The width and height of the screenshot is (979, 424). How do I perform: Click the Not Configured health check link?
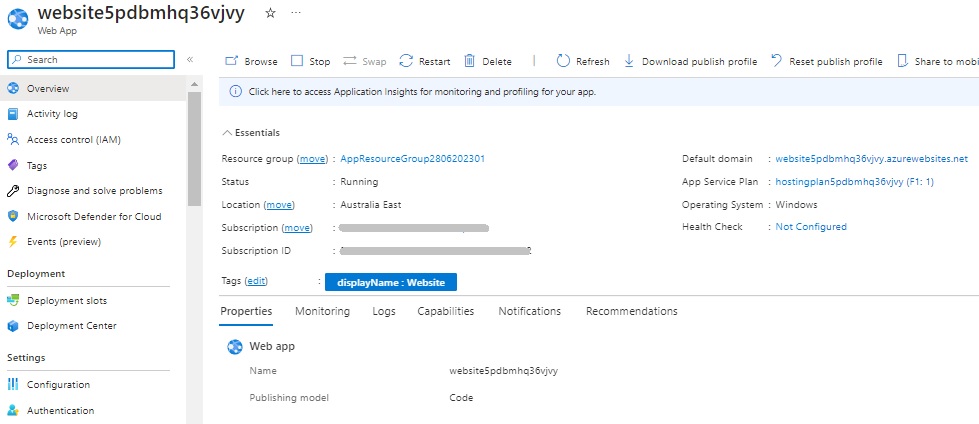(811, 227)
